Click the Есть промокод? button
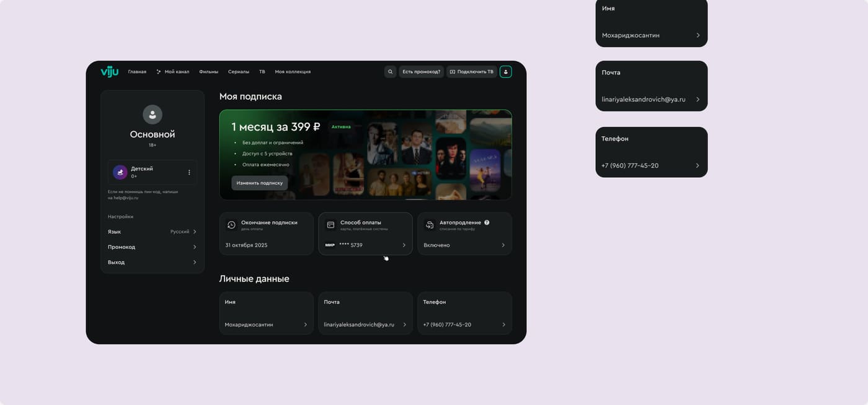868x405 pixels. (x=422, y=72)
